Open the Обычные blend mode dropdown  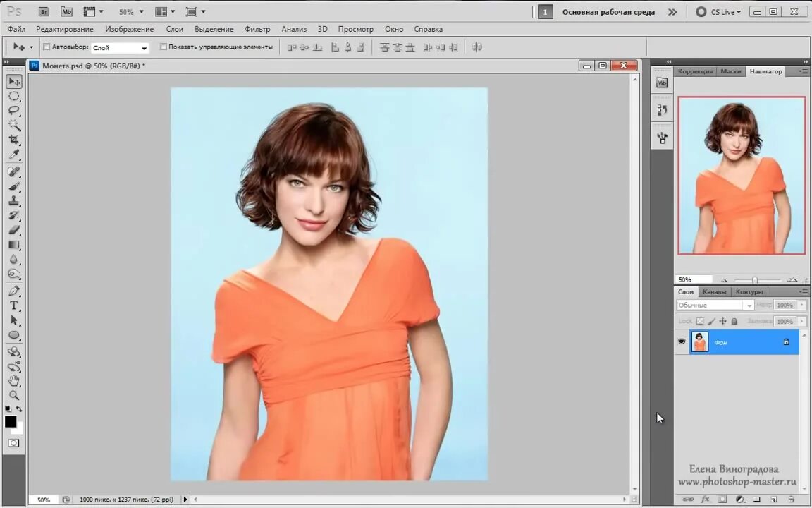pyautogui.click(x=715, y=306)
